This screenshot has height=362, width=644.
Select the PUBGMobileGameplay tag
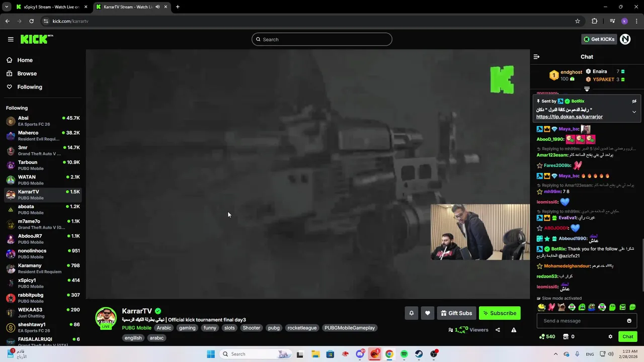pos(350,328)
